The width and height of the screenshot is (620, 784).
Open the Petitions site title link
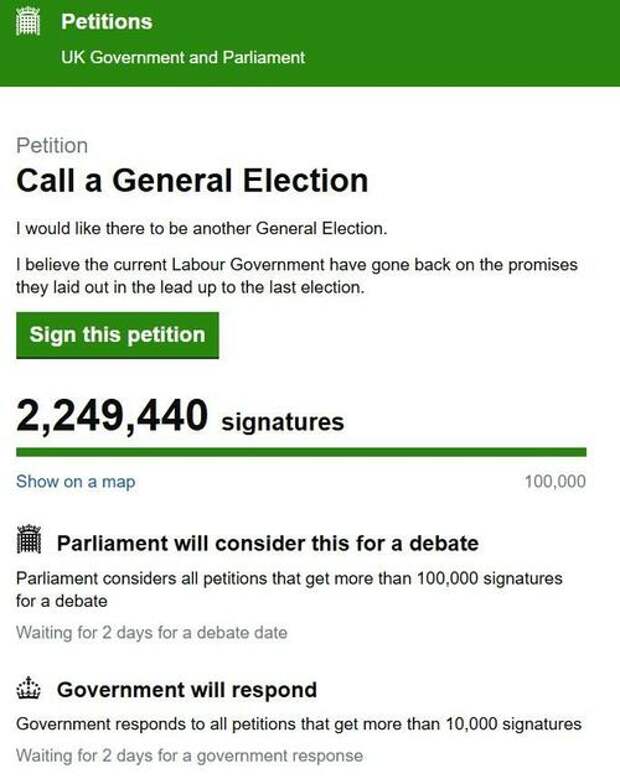[x=106, y=22]
